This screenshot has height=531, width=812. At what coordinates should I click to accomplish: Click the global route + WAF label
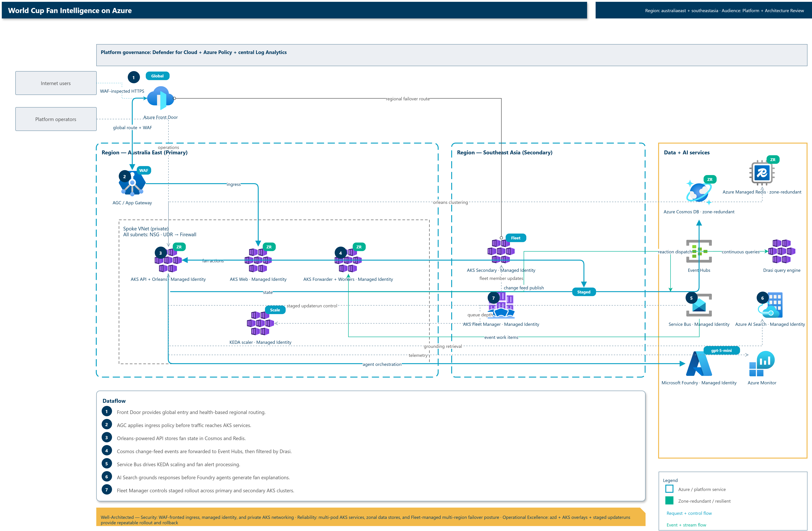click(132, 127)
